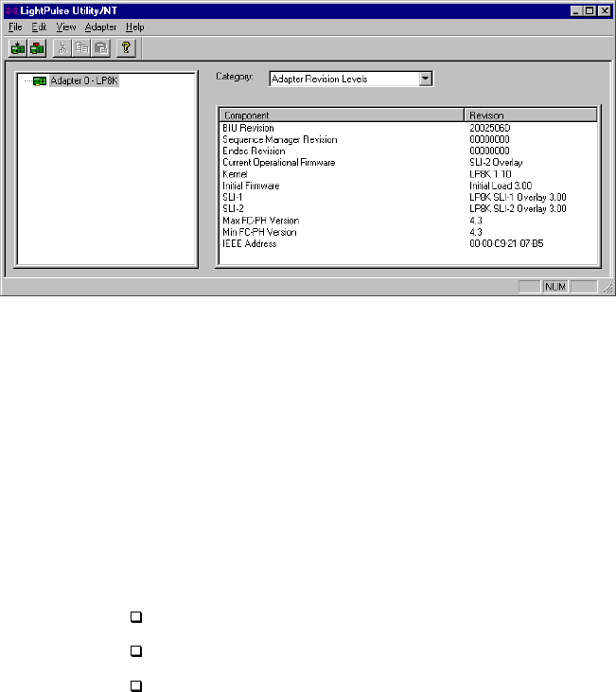Open the View menu
616x692 pixels.
coord(65,27)
